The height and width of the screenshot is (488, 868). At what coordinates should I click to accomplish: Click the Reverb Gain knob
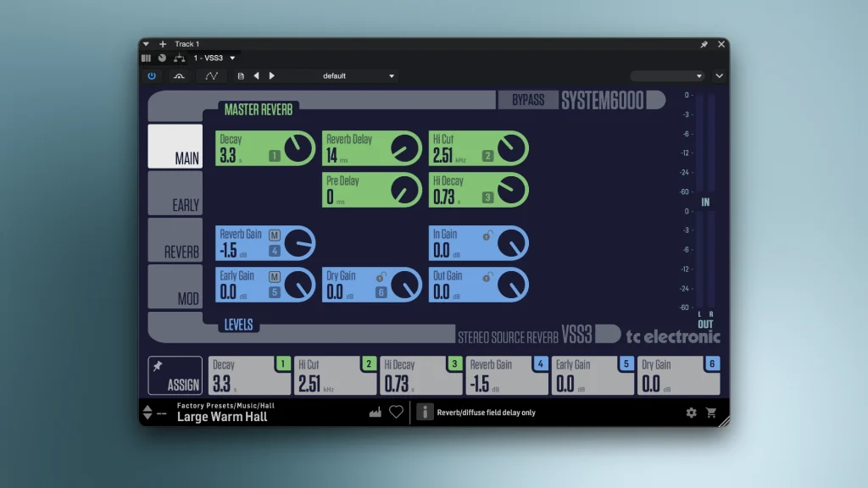point(298,243)
